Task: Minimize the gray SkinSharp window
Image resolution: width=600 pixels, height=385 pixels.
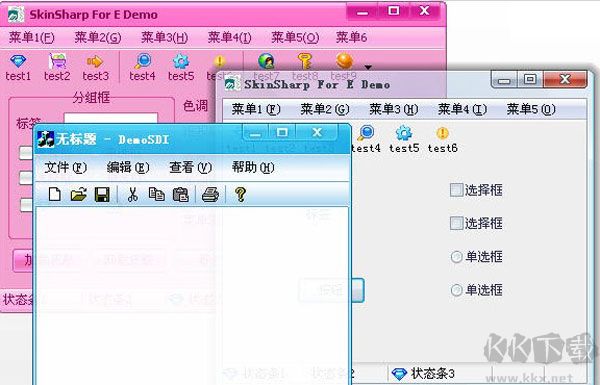Action: coord(504,80)
